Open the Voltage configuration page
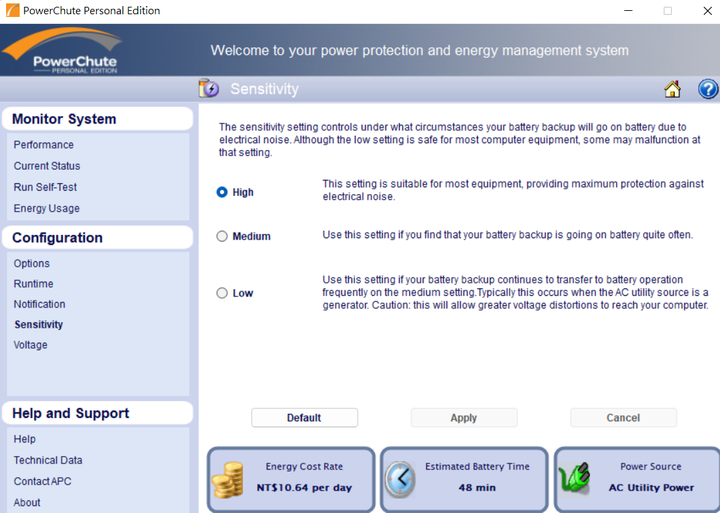 30,345
